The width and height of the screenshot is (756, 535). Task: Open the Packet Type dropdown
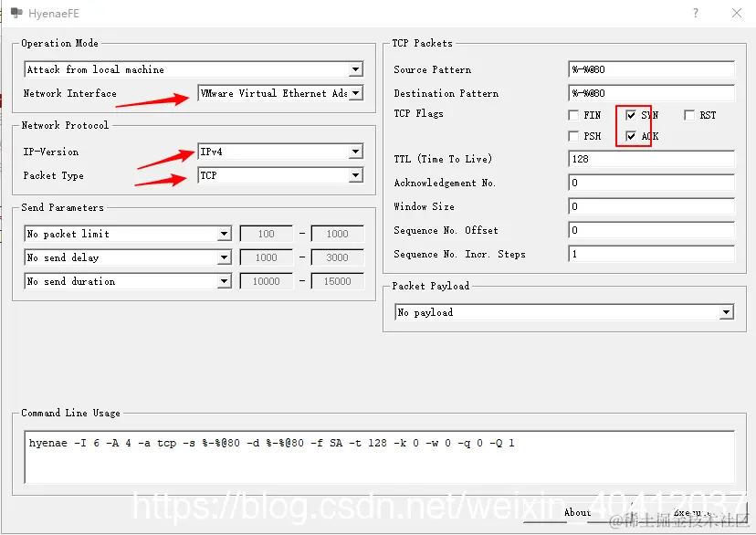pos(280,175)
